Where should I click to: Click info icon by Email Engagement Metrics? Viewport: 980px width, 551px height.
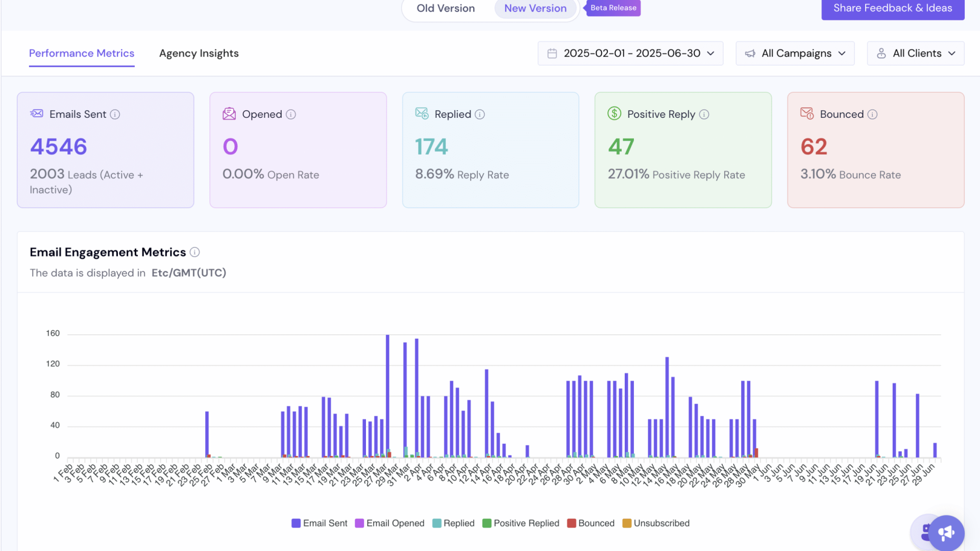(194, 252)
